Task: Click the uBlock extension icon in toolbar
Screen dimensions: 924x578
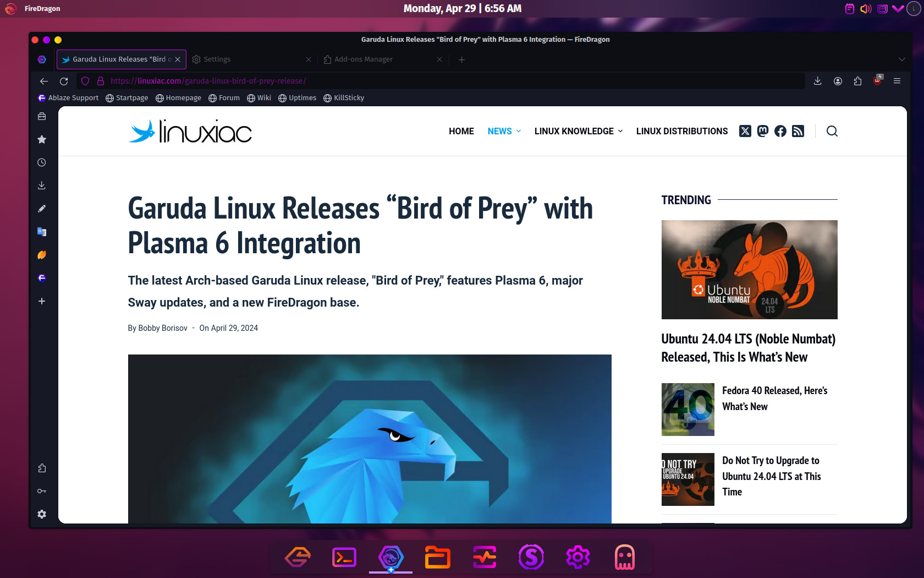Action: coord(877,80)
